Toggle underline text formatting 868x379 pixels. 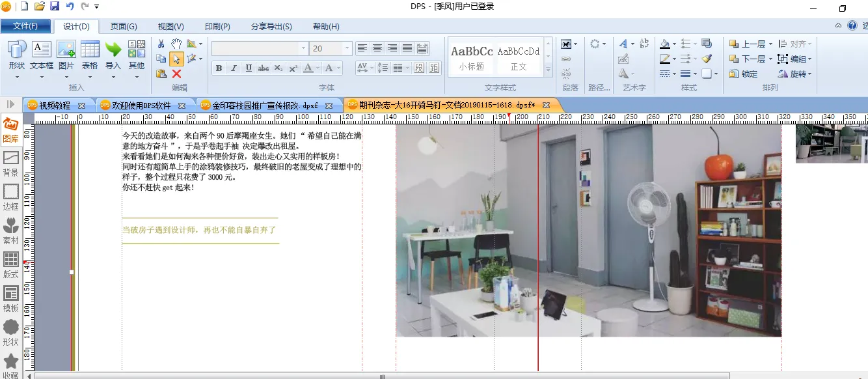tap(249, 68)
